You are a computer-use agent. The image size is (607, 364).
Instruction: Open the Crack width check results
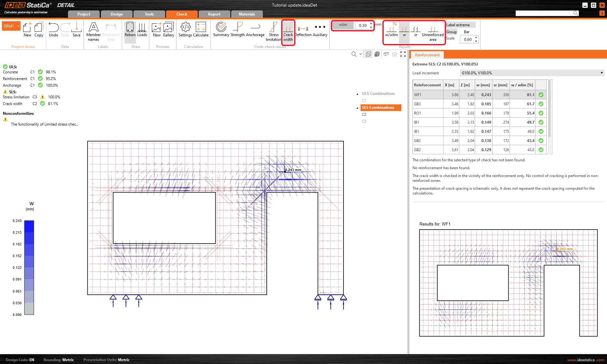(x=288, y=32)
